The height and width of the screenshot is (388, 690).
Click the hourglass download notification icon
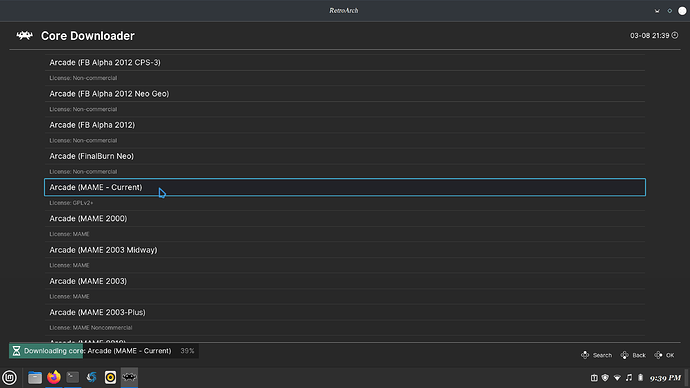[x=16, y=351]
